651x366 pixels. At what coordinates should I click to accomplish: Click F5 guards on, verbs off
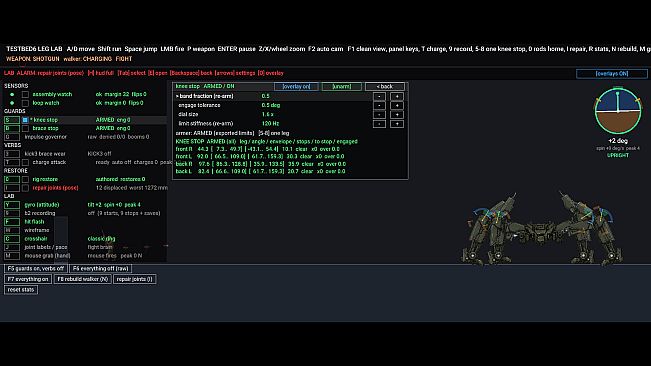click(36, 268)
